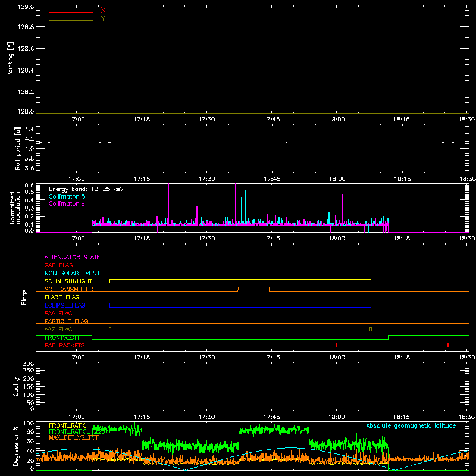This screenshot has height=476, width=476.
Task: Select the cyan Collimator 8 legend entry
Action: coord(67,196)
